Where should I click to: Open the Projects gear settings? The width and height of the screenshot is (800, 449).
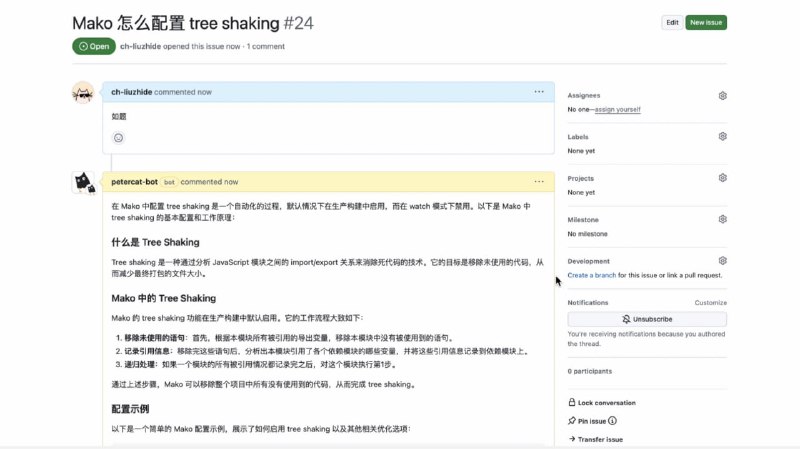coord(722,178)
